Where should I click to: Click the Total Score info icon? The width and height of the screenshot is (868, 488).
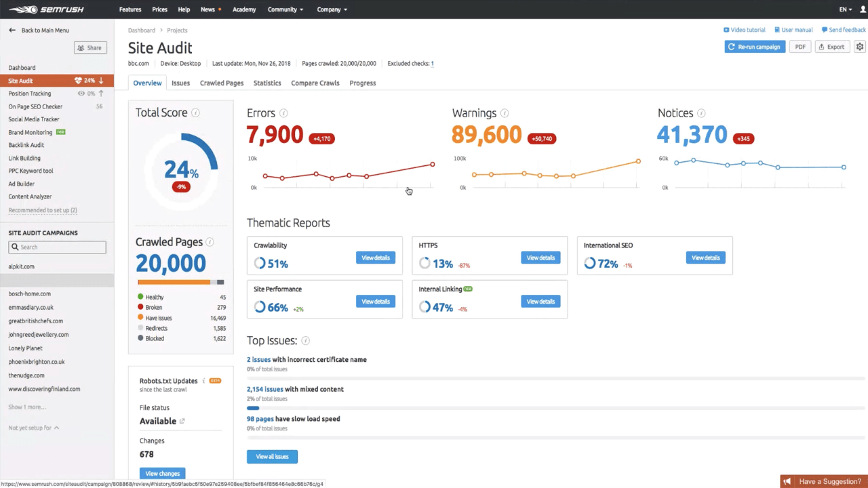(195, 113)
